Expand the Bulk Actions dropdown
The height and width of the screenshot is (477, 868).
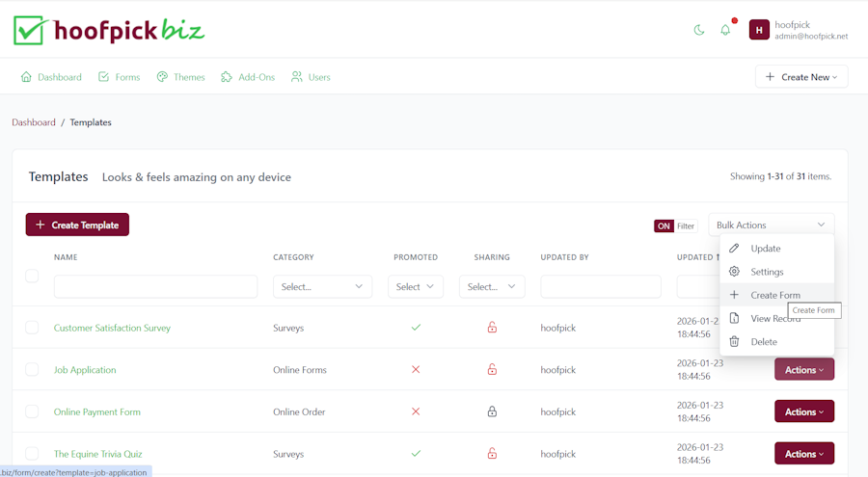pyautogui.click(x=772, y=225)
